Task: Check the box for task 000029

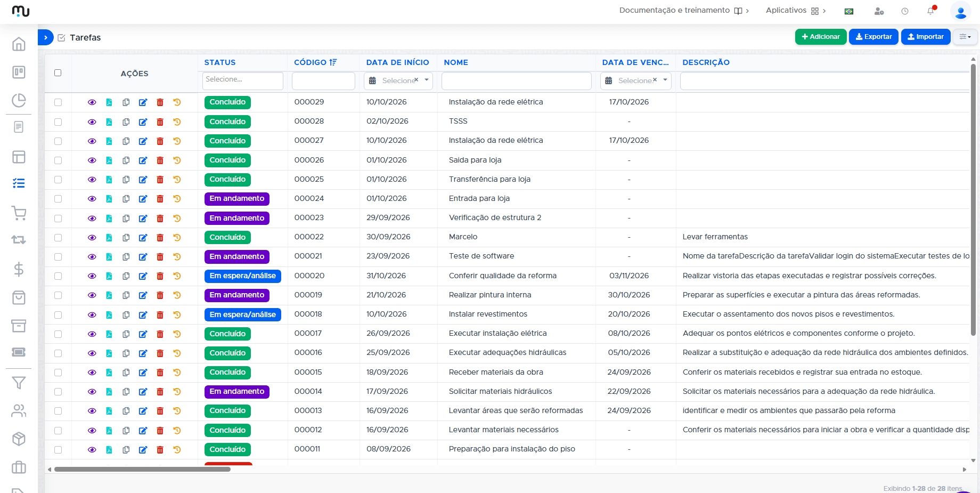Action: [58, 102]
